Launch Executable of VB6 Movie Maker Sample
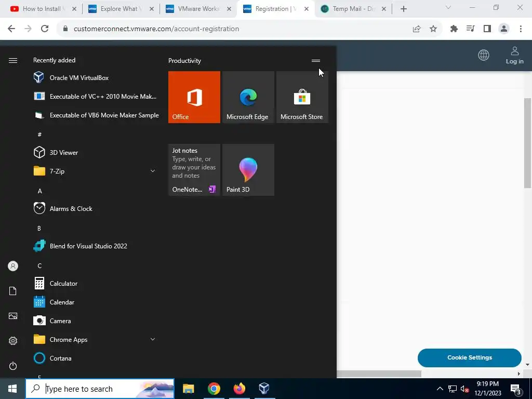This screenshot has height=399, width=532. click(x=96, y=115)
